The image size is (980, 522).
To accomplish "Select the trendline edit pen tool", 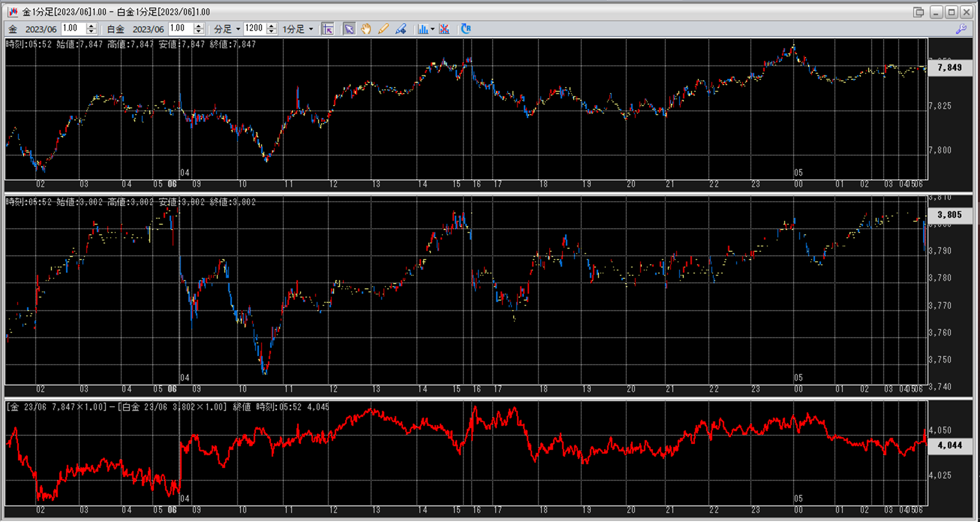I will click(x=401, y=29).
